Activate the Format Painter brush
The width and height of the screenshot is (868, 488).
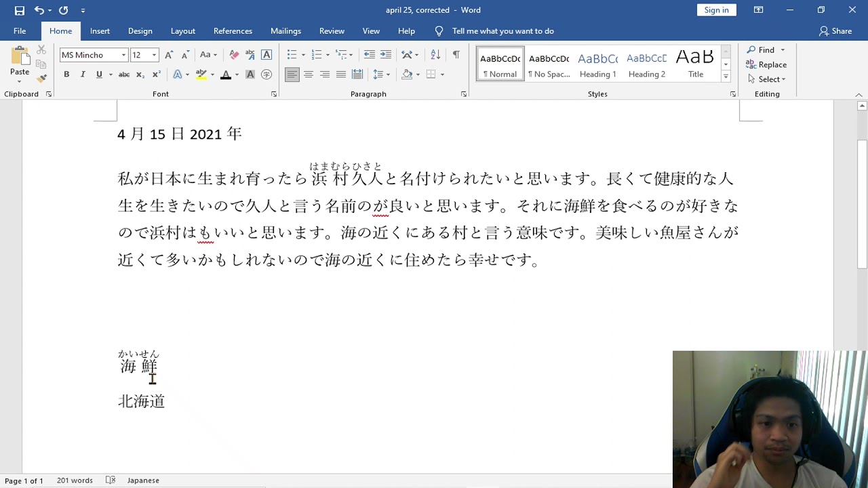pyautogui.click(x=41, y=79)
